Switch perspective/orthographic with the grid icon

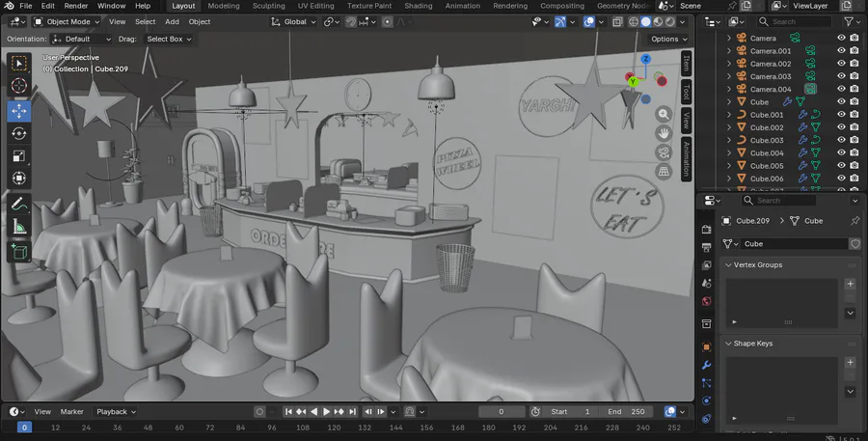click(x=664, y=171)
